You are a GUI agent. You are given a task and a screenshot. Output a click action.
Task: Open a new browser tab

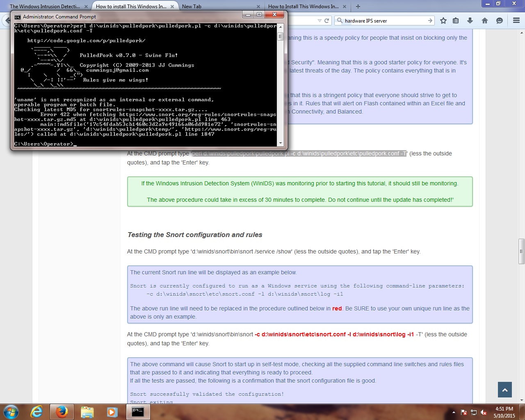[358, 6]
